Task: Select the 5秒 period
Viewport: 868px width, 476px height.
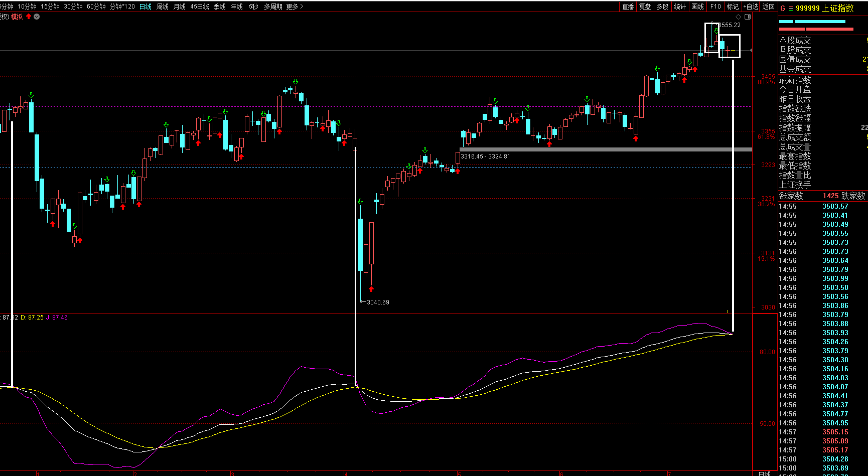Action: coord(253,7)
